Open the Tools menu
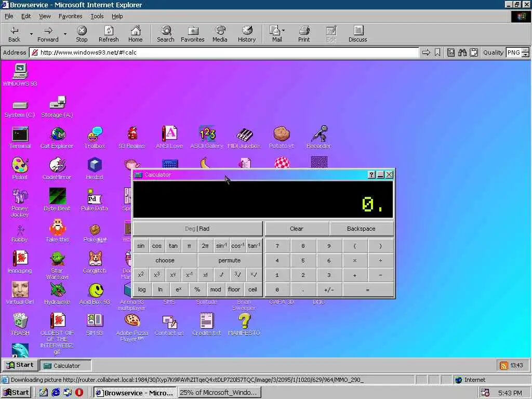 [97, 16]
